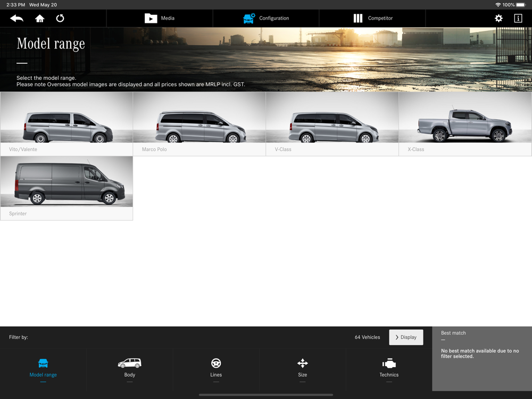This screenshot has width=532, height=399.
Task: Switch to the Media tab label
Action: [168, 18]
